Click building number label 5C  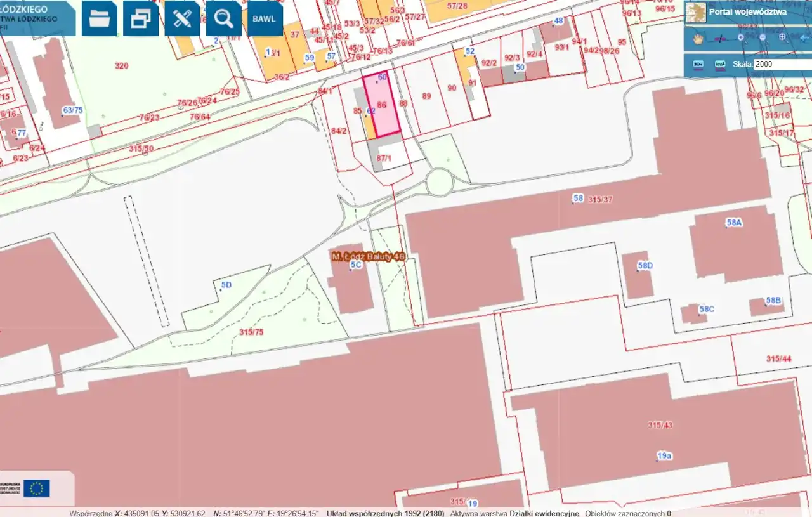(x=355, y=265)
